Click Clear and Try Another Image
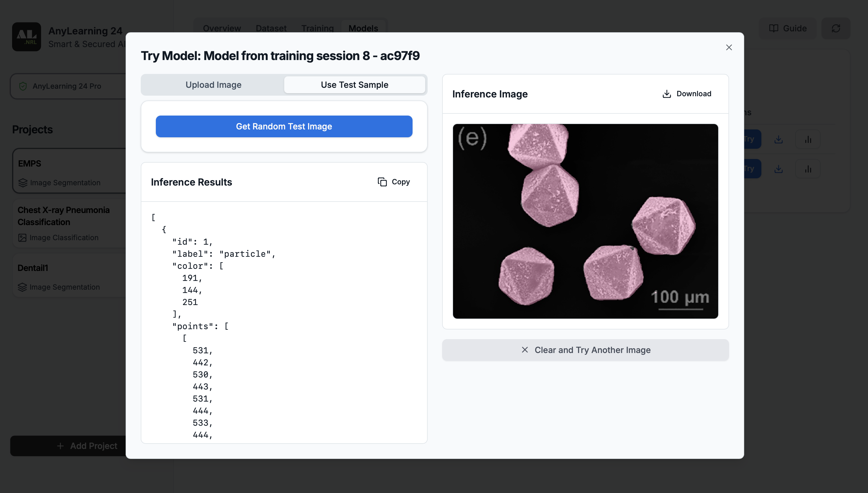The width and height of the screenshot is (868, 493). tap(585, 350)
